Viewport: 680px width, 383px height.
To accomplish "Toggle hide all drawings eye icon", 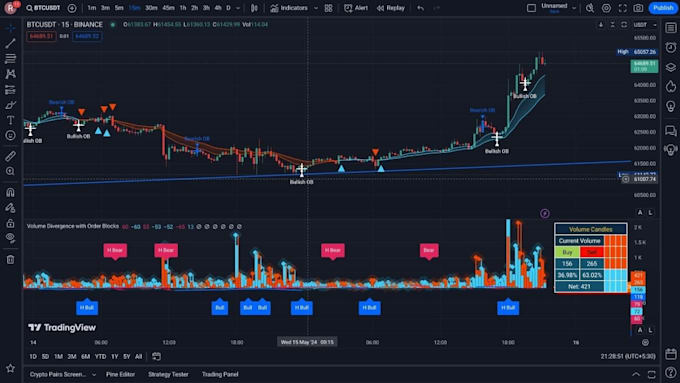I will pyautogui.click(x=10, y=238).
